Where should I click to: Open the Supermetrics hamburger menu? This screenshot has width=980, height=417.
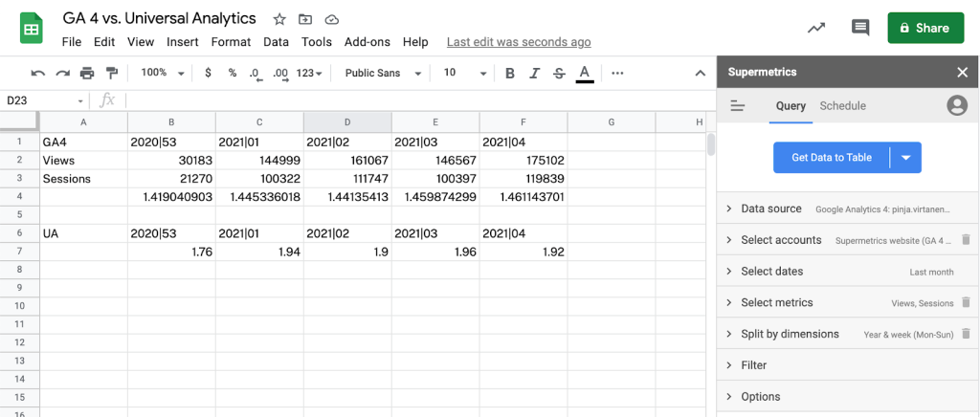(x=738, y=106)
